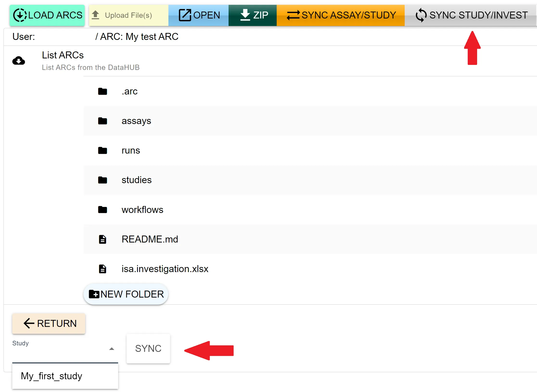Click the file icon next to README.md
537x392 pixels.
(102, 239)
